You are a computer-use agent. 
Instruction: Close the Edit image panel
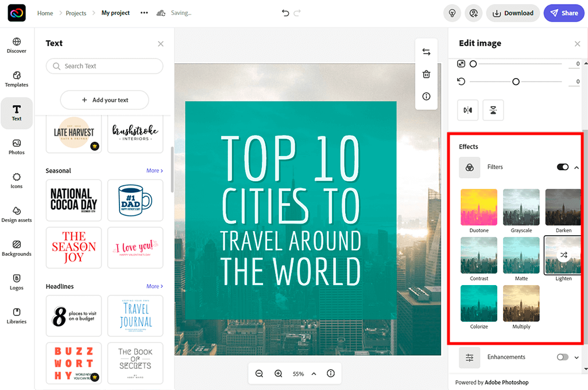coord(577,44)
